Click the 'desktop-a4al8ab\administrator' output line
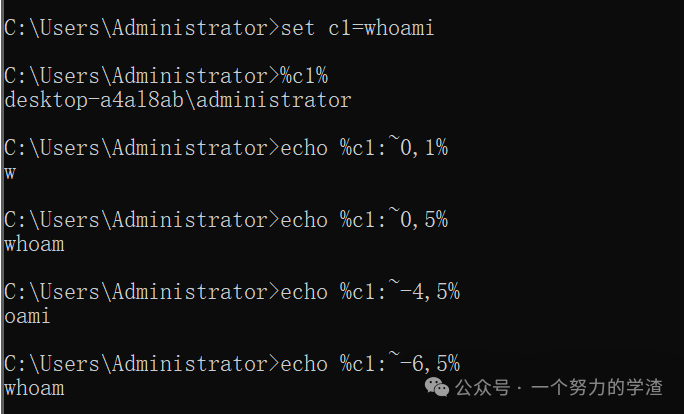The width and height of the screenshot is (684, 414). pyautogui.click(x=178, y=100)
